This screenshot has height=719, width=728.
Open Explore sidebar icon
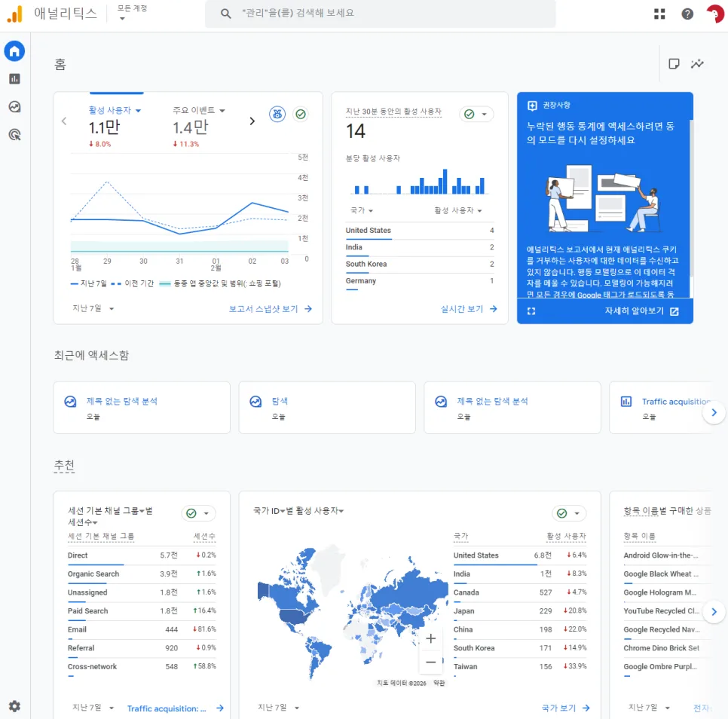14,107
